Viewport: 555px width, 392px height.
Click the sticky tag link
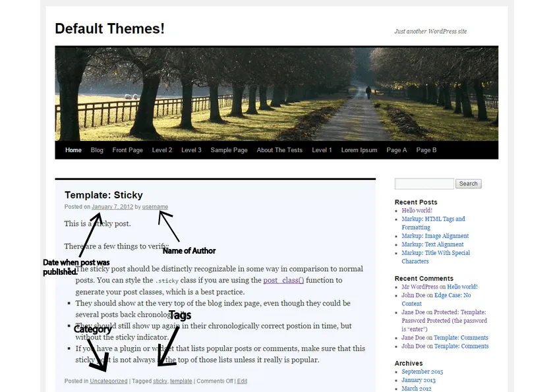coord(160,381)
